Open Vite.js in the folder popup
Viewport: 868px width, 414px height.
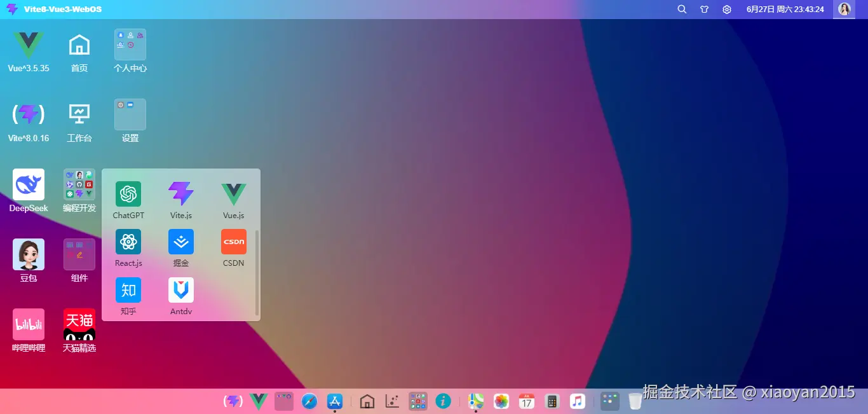(181, 194)
